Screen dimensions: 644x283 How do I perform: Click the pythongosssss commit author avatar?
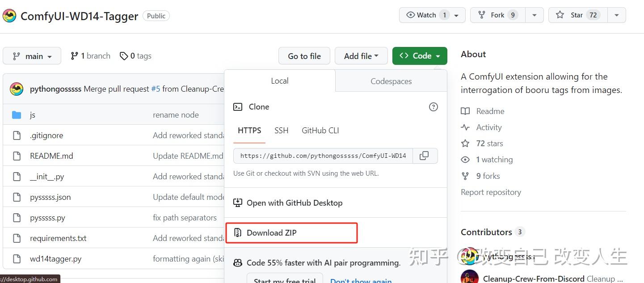[x=17, y=89]
